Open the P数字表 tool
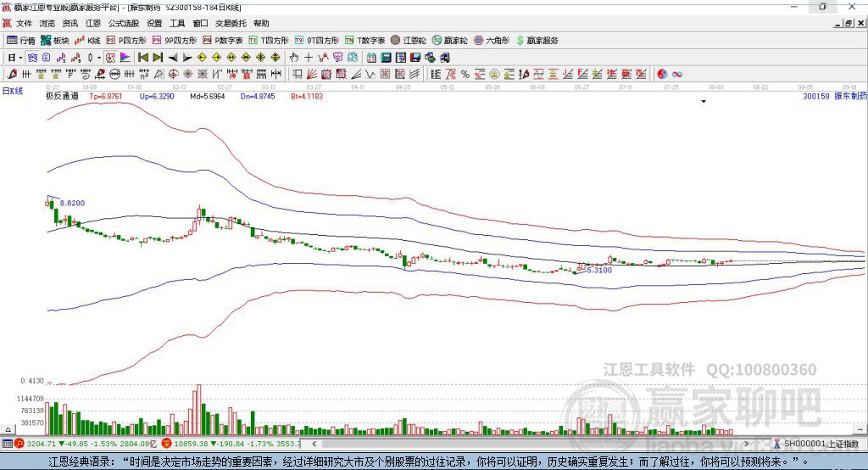This screenshot has height=470, width=868. (223, 41)
